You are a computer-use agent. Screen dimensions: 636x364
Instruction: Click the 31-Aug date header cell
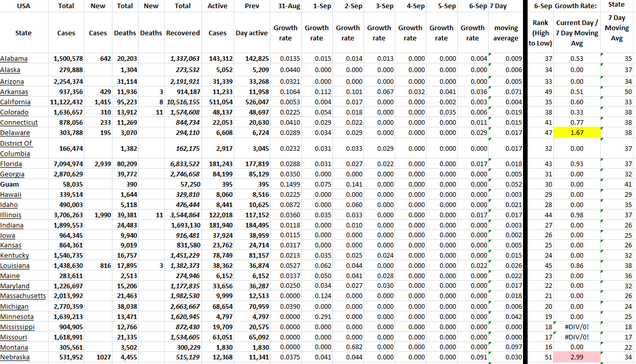285,6
